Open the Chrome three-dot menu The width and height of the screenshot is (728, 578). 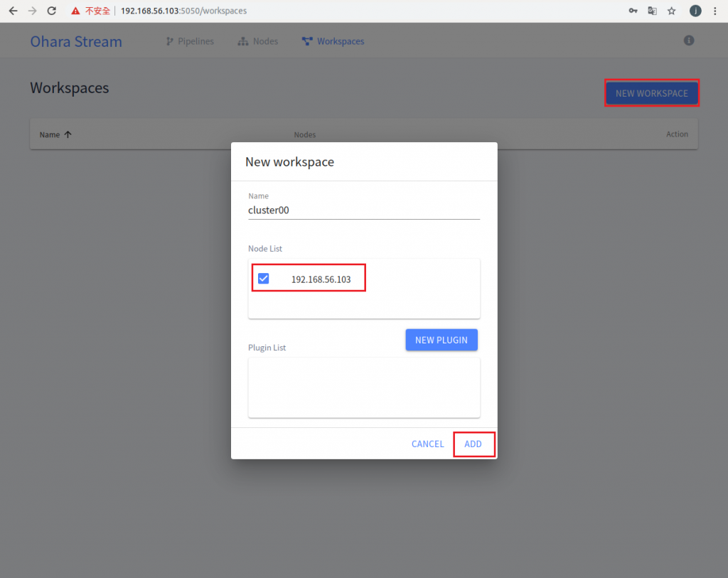[715, 11]
